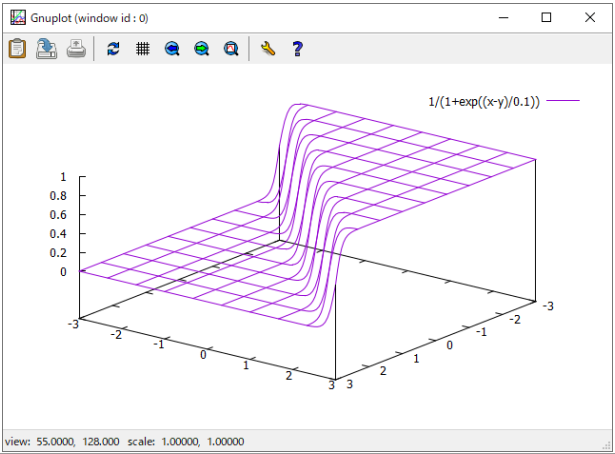Image resolution: width=615 pixels, height=454 pixels.
Task: Click the view angle readout in status bar
Action: [75, 441]
